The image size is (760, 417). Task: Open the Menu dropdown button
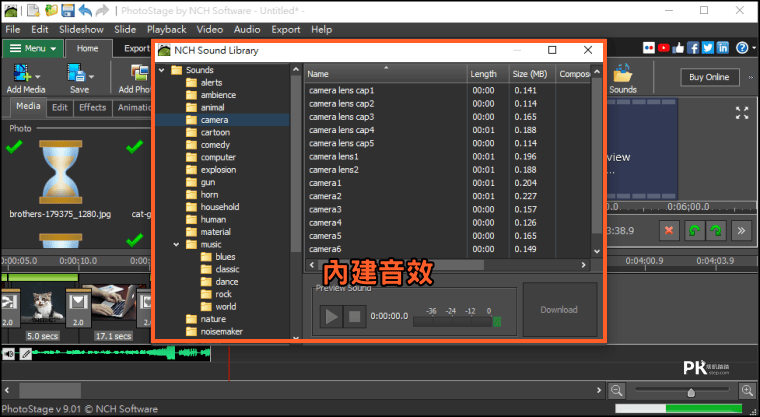(32, 48)
